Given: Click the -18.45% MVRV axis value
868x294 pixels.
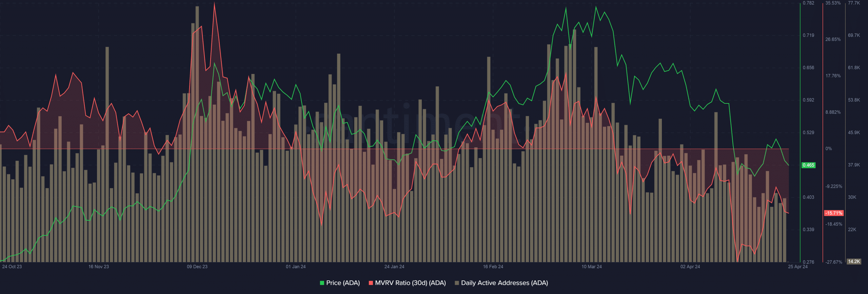Looking at the screenshot, I should tap(834, 224).
